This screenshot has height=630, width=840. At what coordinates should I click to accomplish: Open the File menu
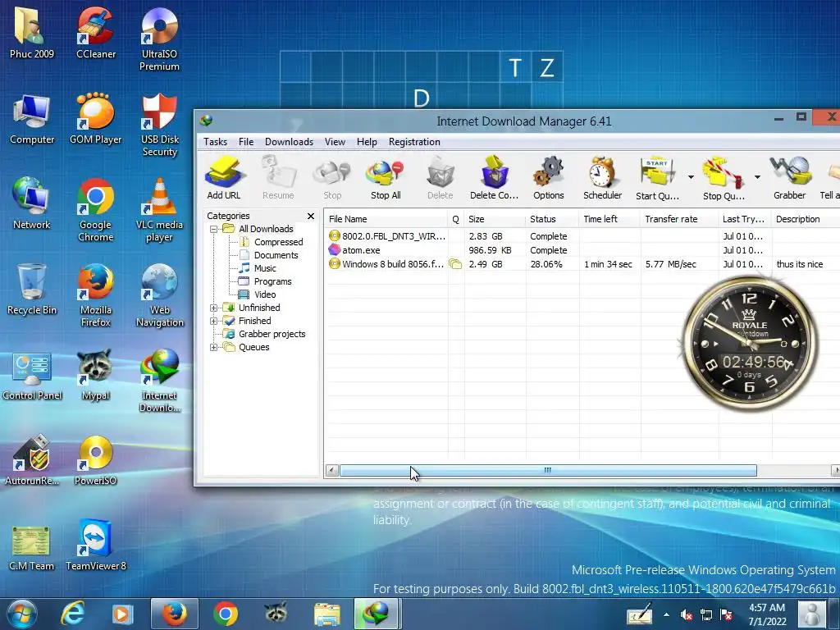(246, 142)
